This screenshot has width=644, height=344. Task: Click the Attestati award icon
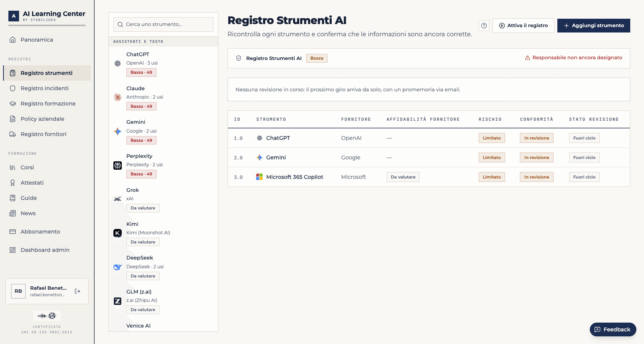coord(13,183)
